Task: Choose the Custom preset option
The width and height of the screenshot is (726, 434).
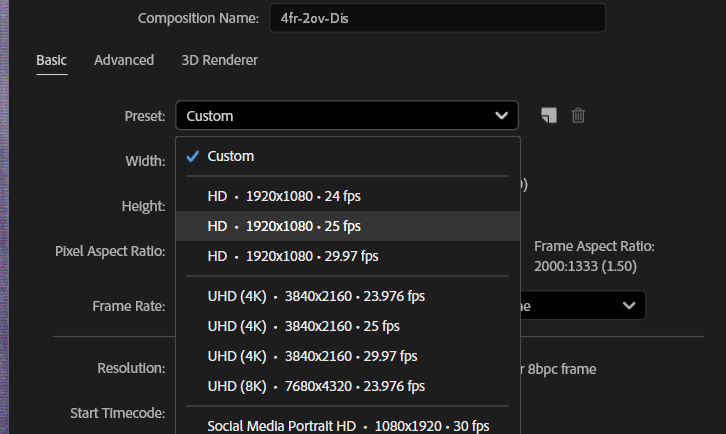Action: (x=231, y=156)
